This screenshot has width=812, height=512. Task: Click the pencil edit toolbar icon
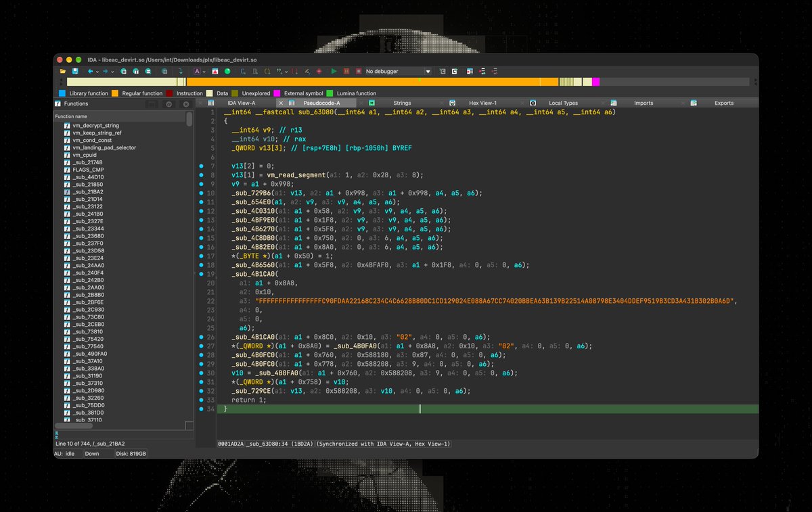(x=307, y=71)
